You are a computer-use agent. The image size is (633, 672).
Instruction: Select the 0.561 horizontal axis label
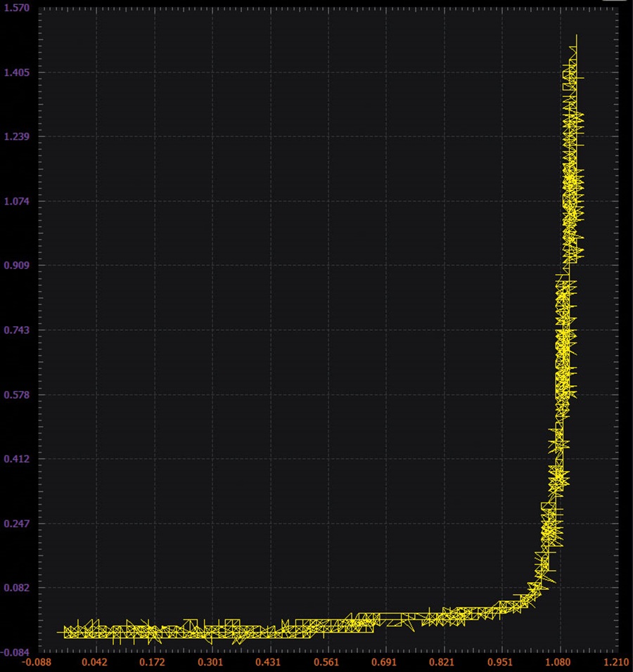point(326,663)
